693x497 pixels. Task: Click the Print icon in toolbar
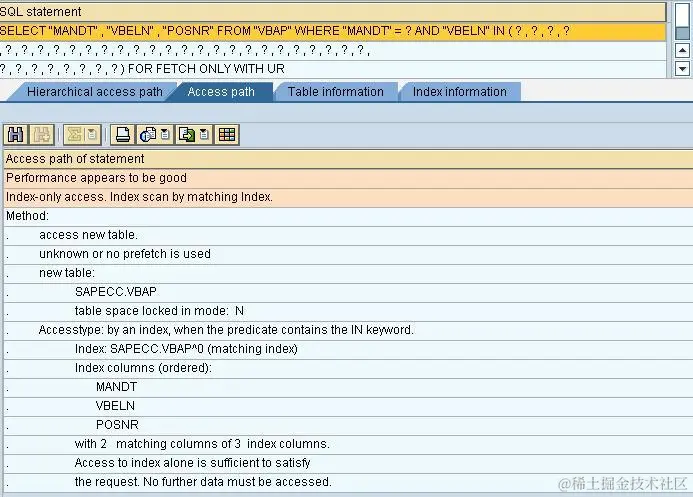(122, 135)
